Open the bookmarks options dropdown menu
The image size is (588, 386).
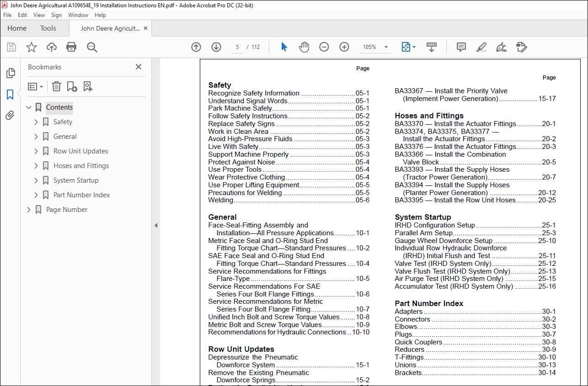pos(35,86)
